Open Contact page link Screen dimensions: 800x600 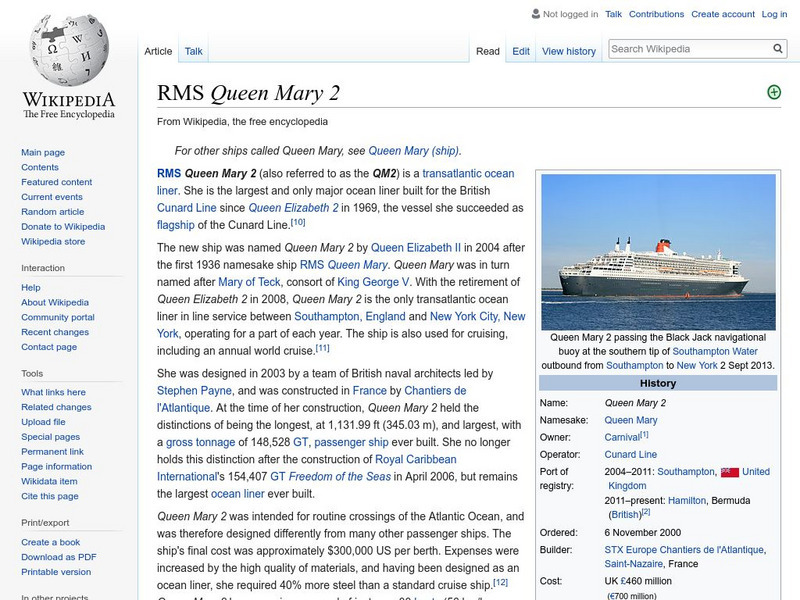coord(49,346)
